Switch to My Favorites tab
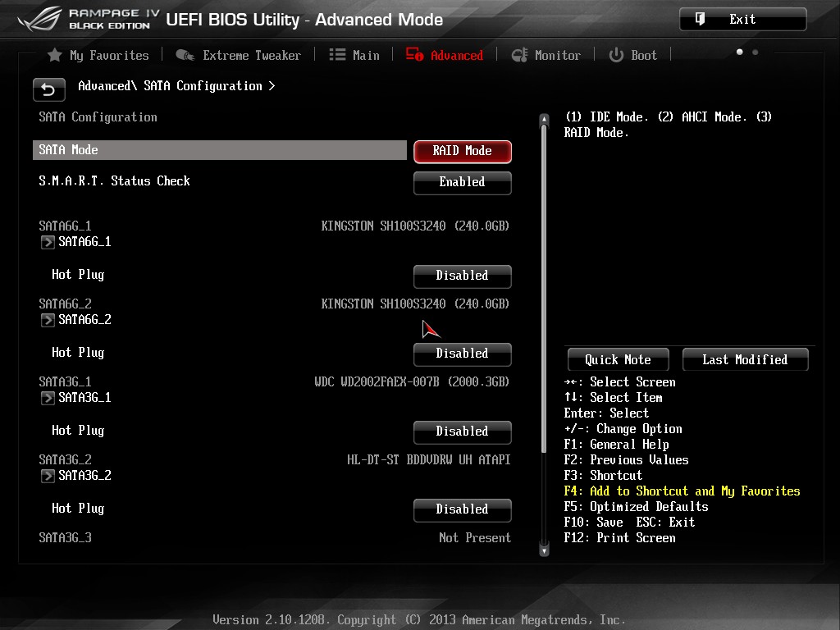Screen dimensions: 840x630 pyautogui.click(x=98, y=55)
